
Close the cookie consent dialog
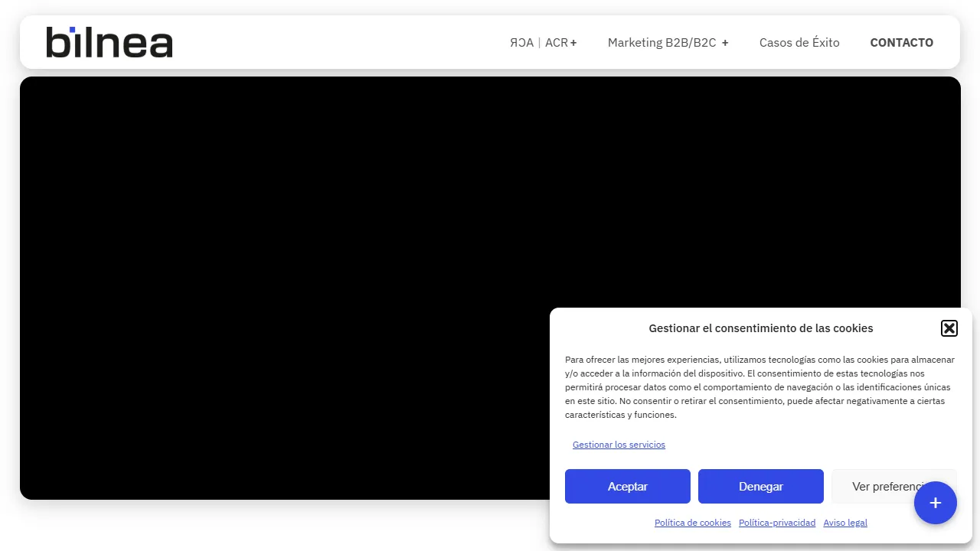tap(949, 328)
